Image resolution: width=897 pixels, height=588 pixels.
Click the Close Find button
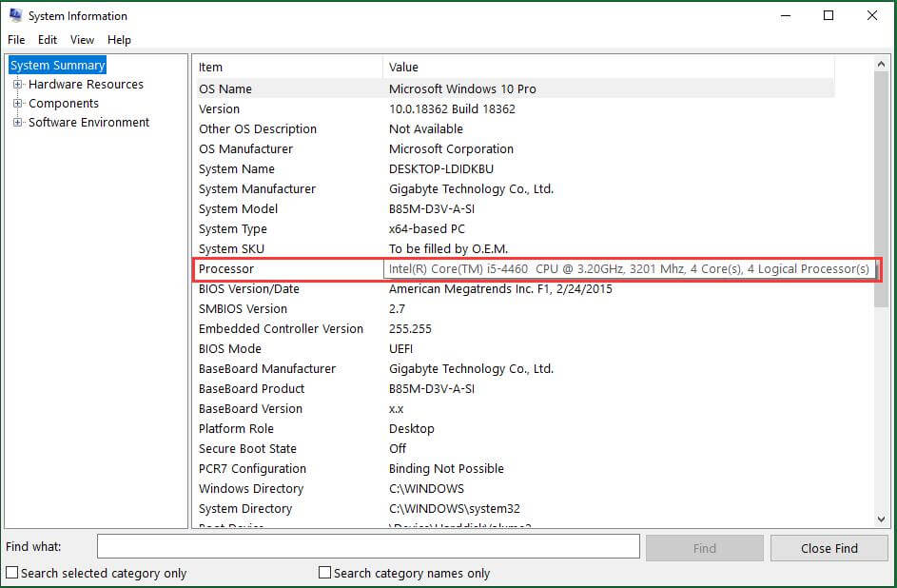pyautogui.click(x=829, y=548)
